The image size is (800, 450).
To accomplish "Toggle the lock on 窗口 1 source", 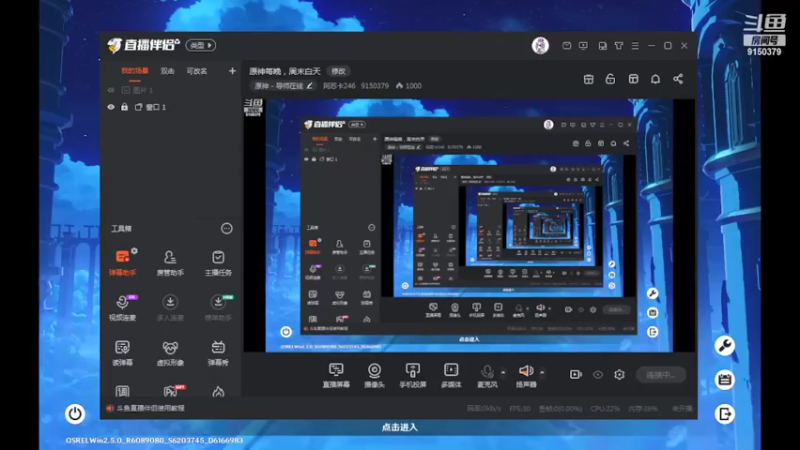I will 124,107.
